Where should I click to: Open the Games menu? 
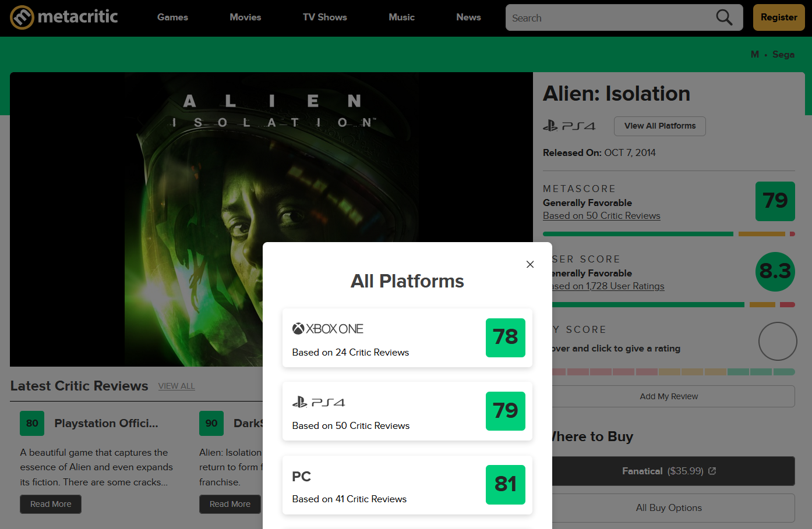click(x=172, y=17)
